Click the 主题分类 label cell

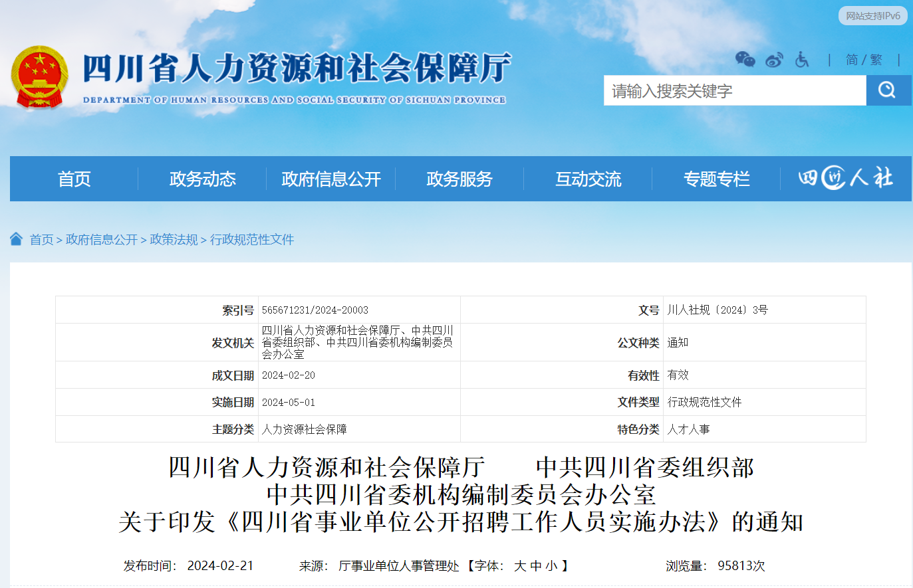pos(157,430)
